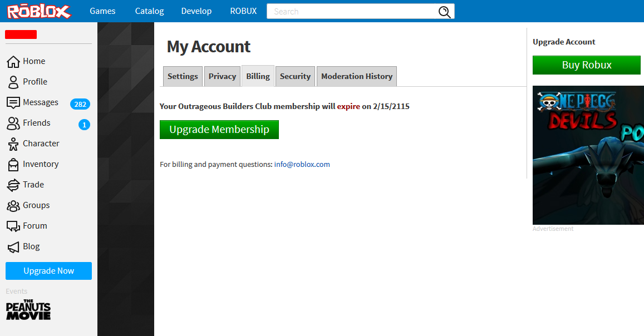Open Groups in the sidebar
Image resolution: width=644 pixels, height=336 pixels.
[36, 205]
